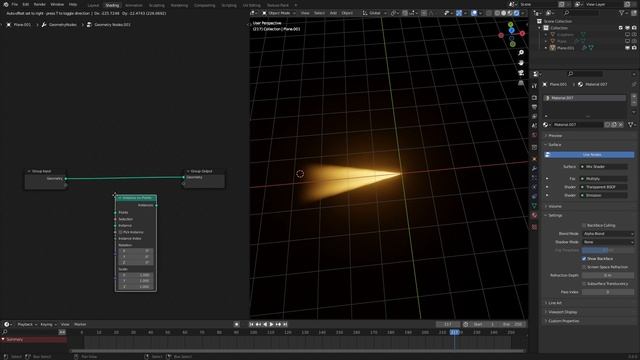This screenshot has width=640, height=360.
Task: Open the Render properties tab icon
Action: 534,98
